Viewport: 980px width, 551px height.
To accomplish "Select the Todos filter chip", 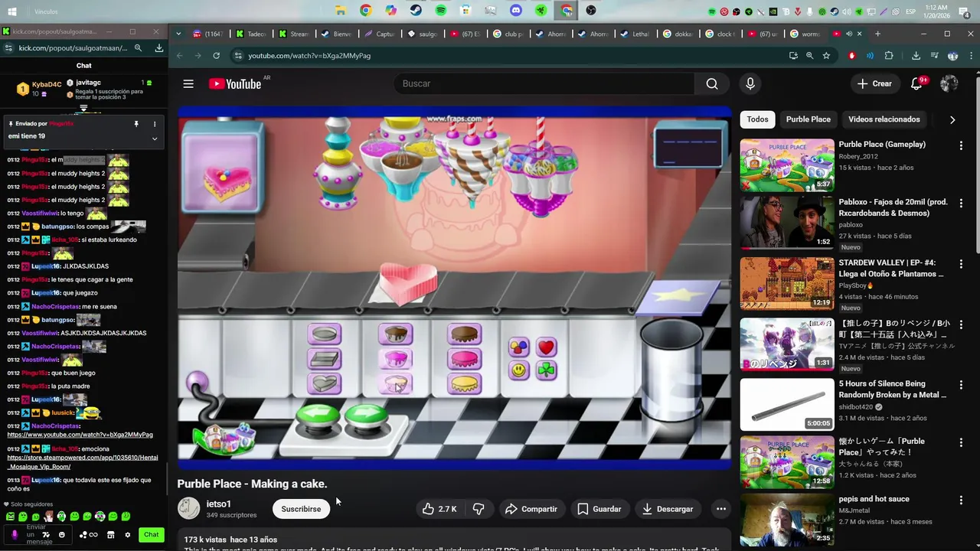I will (x=757, y=119).
